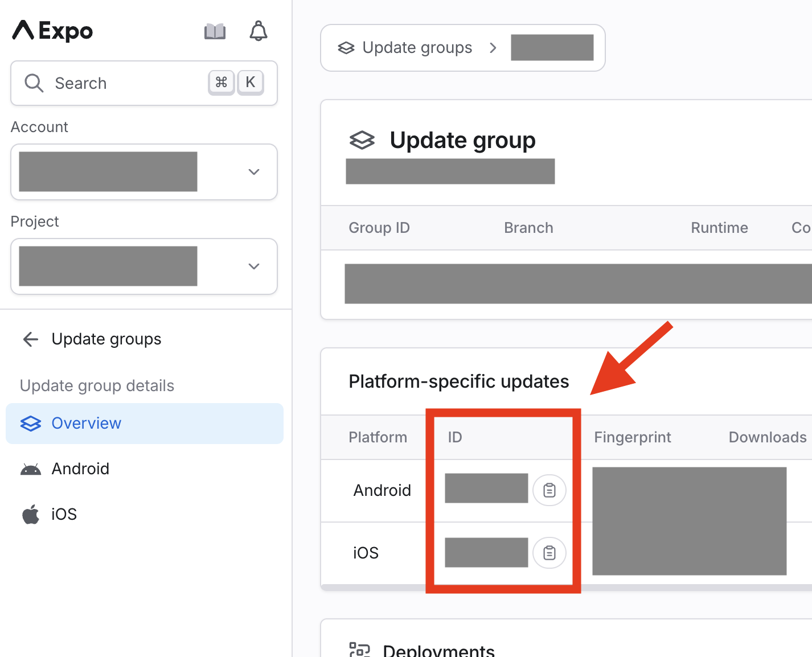This screenshot has height=657, width=812.
Task: Click the Group ID column header
Action: (379, 228)
